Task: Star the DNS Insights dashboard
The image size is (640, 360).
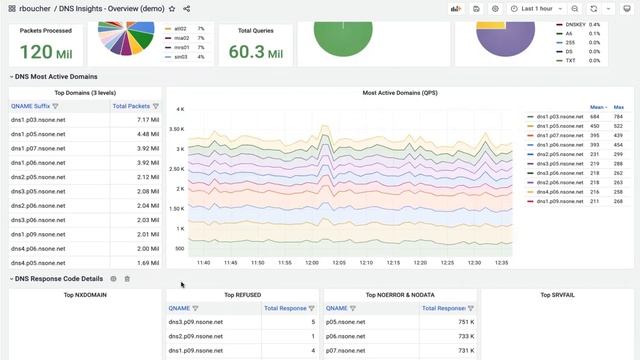Action: [x=172, y=9]
